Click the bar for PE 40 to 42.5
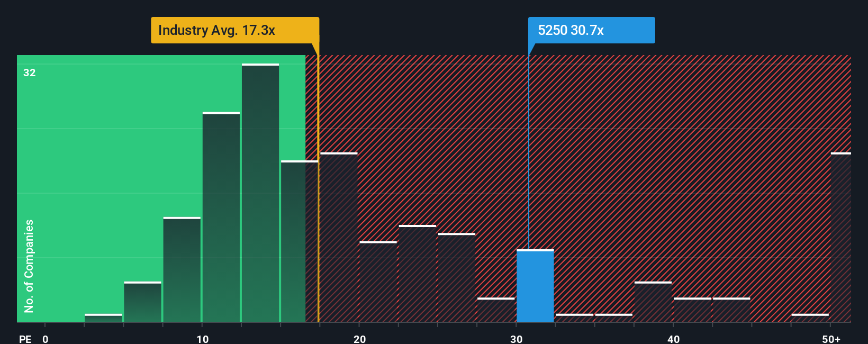This screenshot has height=344, width=868. click(x=692, y=310)
